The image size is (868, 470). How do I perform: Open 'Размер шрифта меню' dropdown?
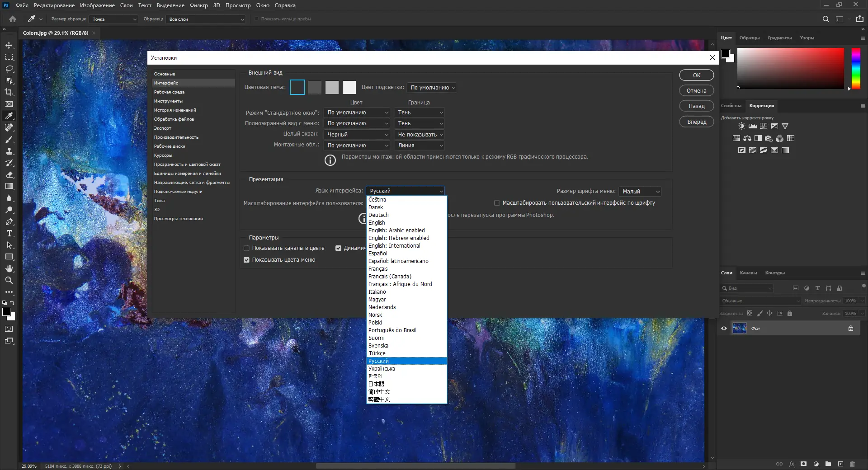(x=640, y=192)
